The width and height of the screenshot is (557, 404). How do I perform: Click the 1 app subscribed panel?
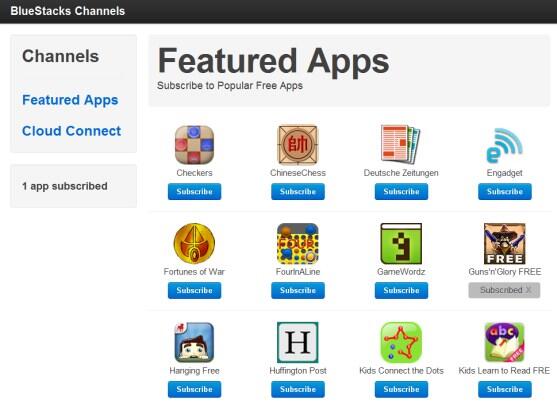tap(74, 186)
